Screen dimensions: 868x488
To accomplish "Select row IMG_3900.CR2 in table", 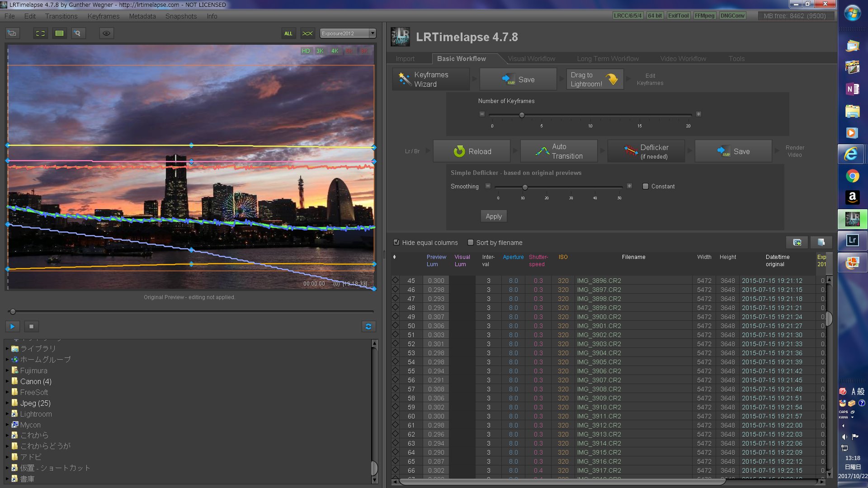I will pos(609,317).
